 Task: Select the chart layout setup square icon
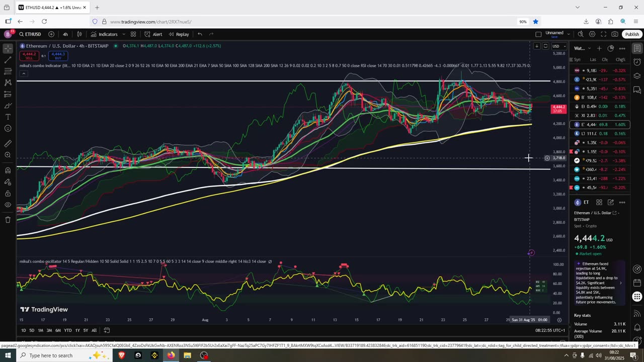[538, 34]
